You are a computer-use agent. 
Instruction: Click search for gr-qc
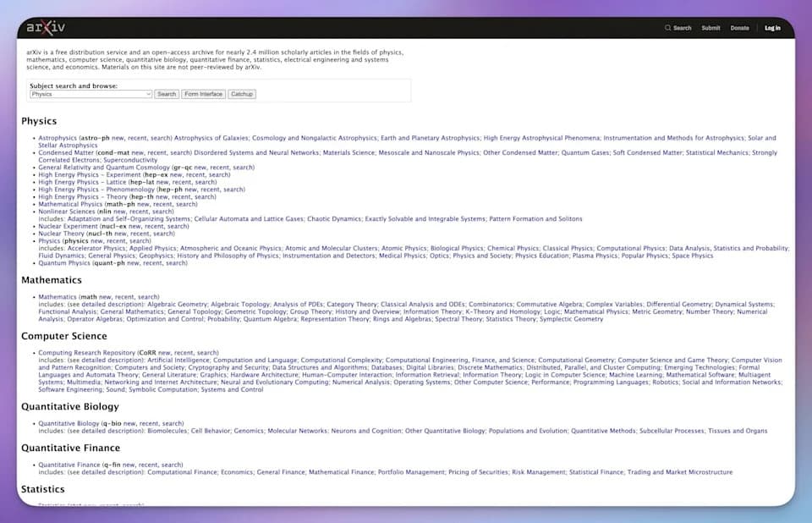(x=243, y=168)
